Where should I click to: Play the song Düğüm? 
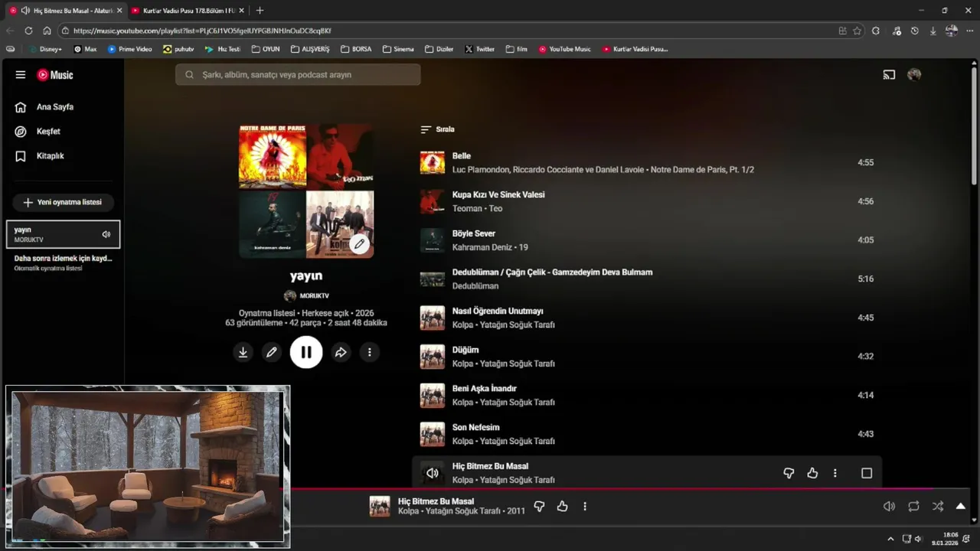pyautogui.click(x=465, y=350)
